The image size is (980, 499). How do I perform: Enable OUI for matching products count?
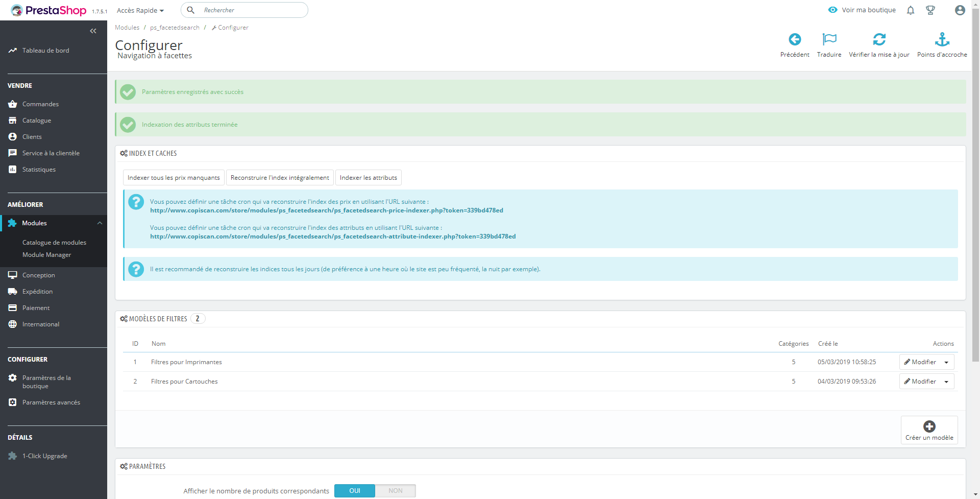355,491
